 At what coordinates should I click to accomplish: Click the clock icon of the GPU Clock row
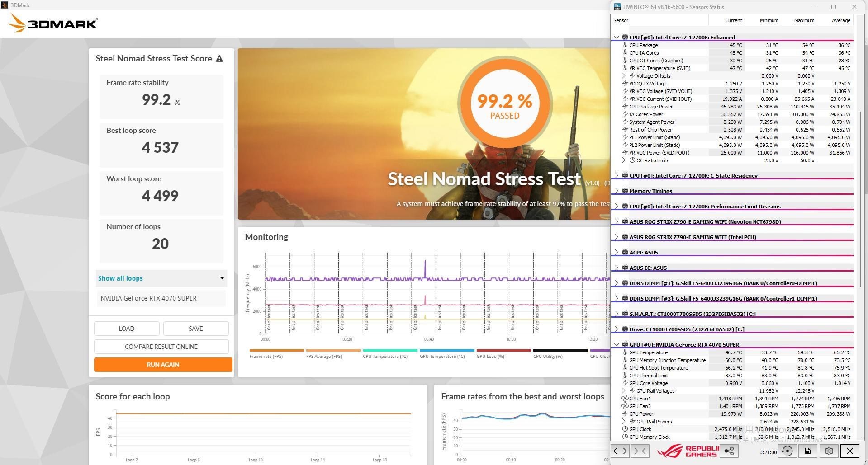625,429
